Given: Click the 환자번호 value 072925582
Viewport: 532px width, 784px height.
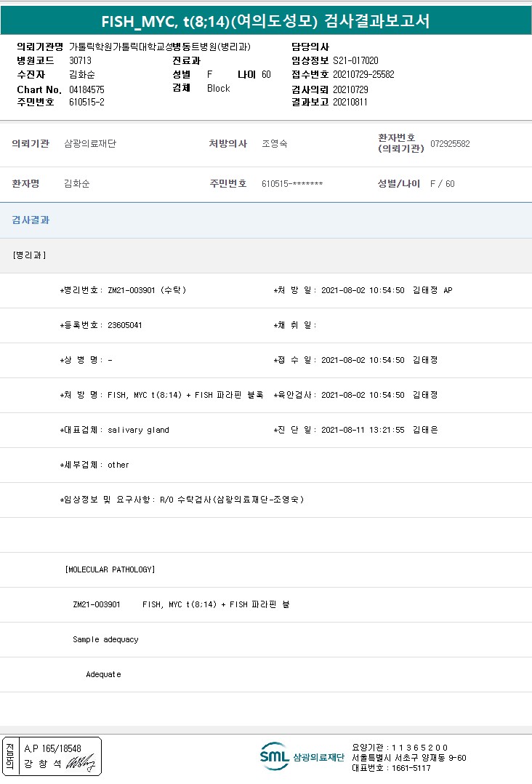Looking at the screenshot, I should 450,144.
